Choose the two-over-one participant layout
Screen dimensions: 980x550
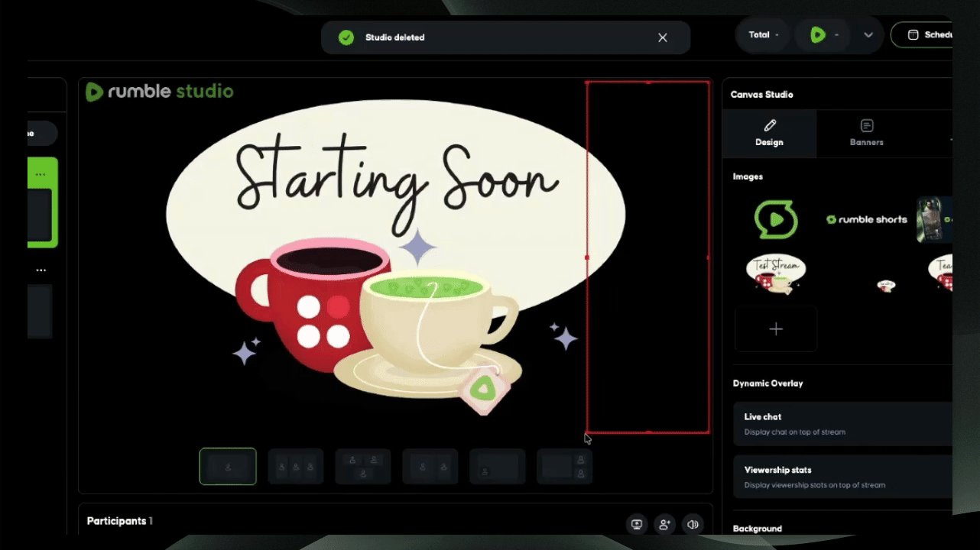click(362, 466)
